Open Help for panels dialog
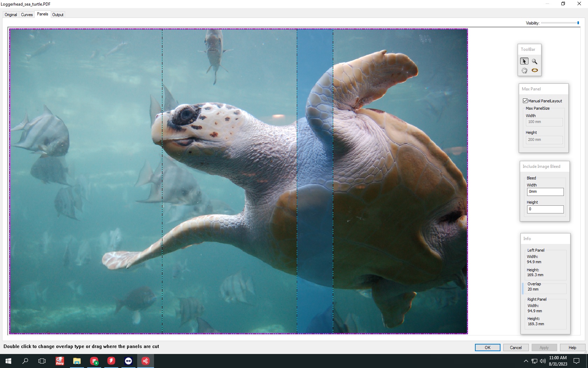 [572, 348]
